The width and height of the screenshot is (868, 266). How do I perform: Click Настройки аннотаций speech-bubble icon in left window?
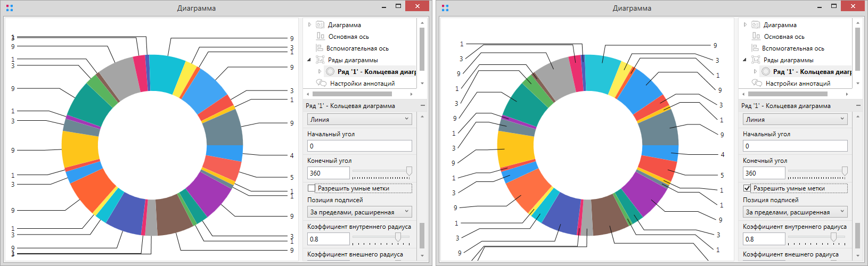coord(321,83)
